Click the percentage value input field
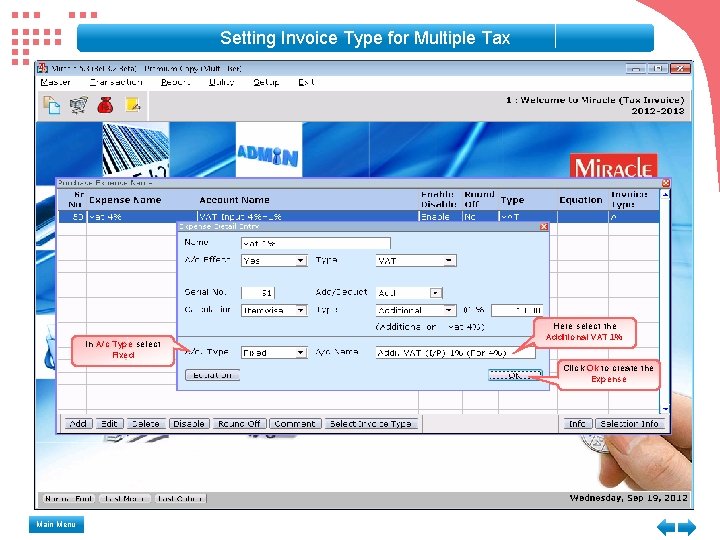Screen dimensions: 720x540 coord(517,310)
